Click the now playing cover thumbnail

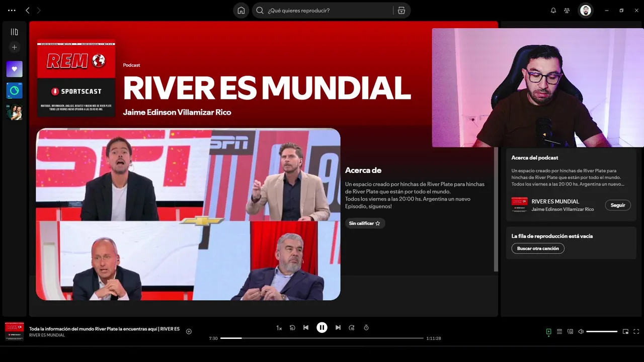click(14, 332)
